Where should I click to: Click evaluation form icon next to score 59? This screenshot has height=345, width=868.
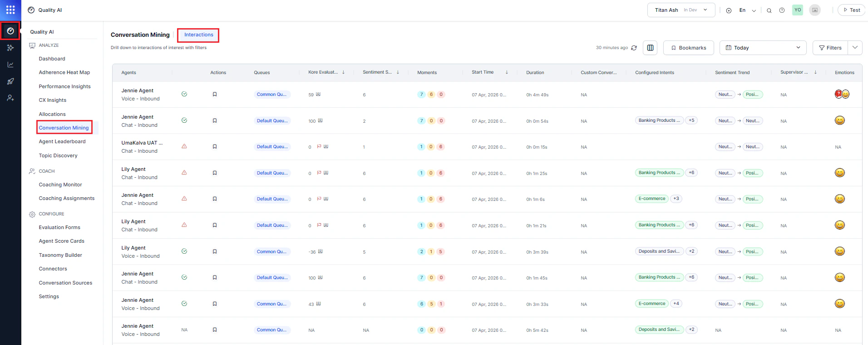click(318, 95)
